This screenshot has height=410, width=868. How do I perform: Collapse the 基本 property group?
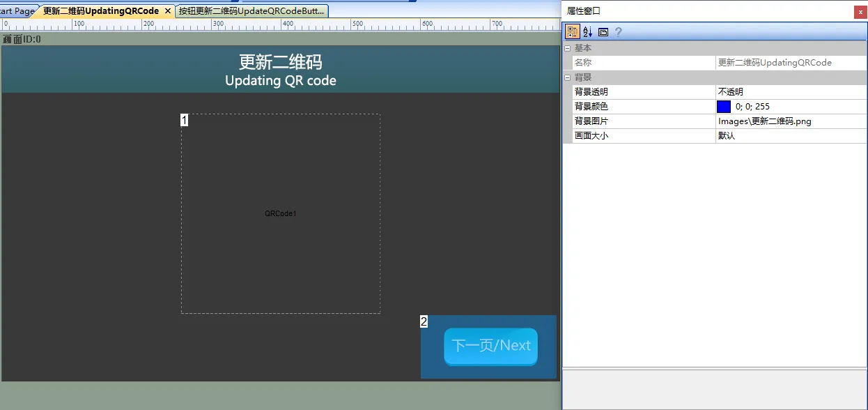click(567, 48)
